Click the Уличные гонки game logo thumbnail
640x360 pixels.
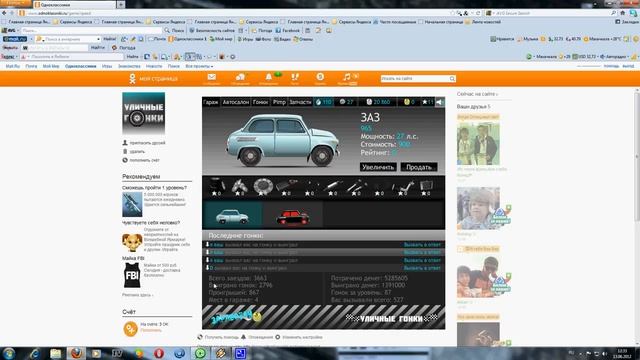(144, 113)
